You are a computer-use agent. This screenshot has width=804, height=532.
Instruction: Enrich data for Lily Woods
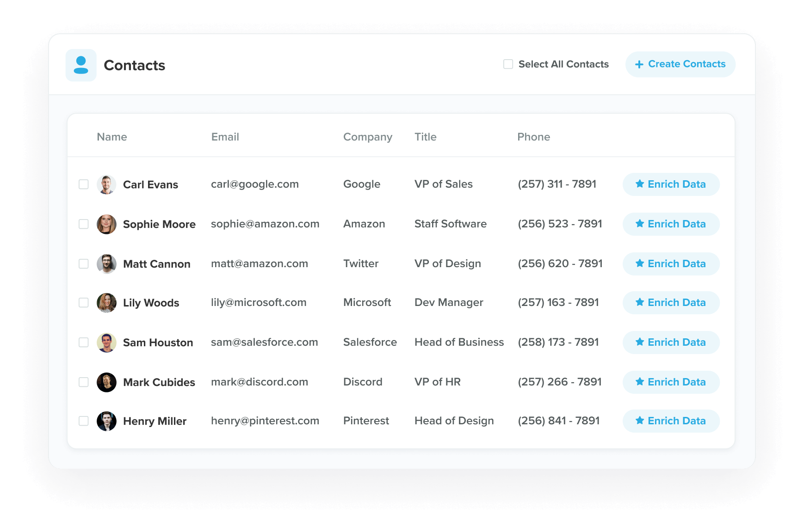671,303
